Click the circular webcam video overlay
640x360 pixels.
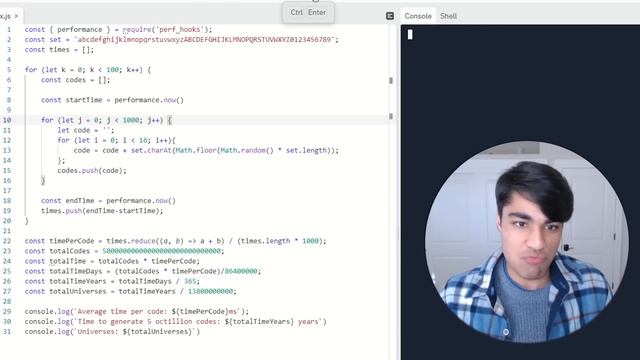tap(527, 242)
